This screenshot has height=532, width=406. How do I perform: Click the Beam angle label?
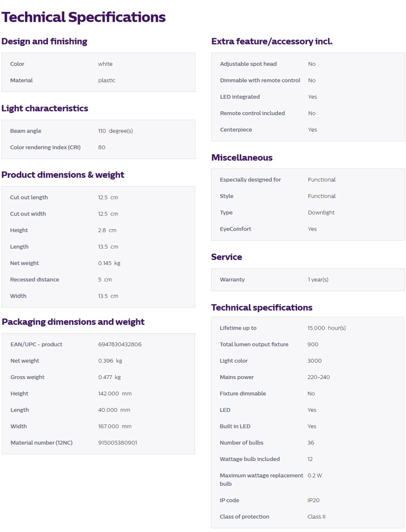pos(26,131)
